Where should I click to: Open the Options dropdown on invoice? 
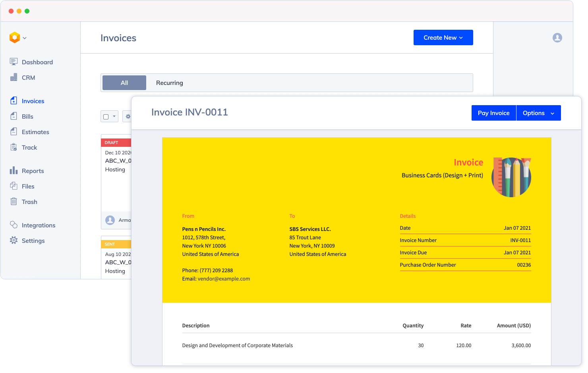coord(538,113)
